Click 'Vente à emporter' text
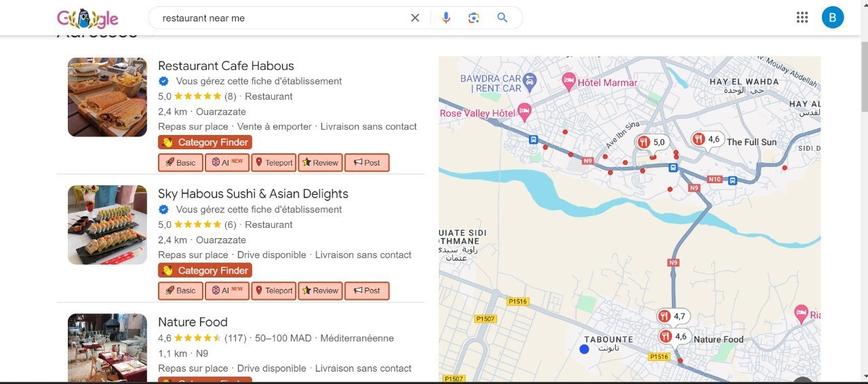This screenshot has height=384, width=868. [275, 126]
